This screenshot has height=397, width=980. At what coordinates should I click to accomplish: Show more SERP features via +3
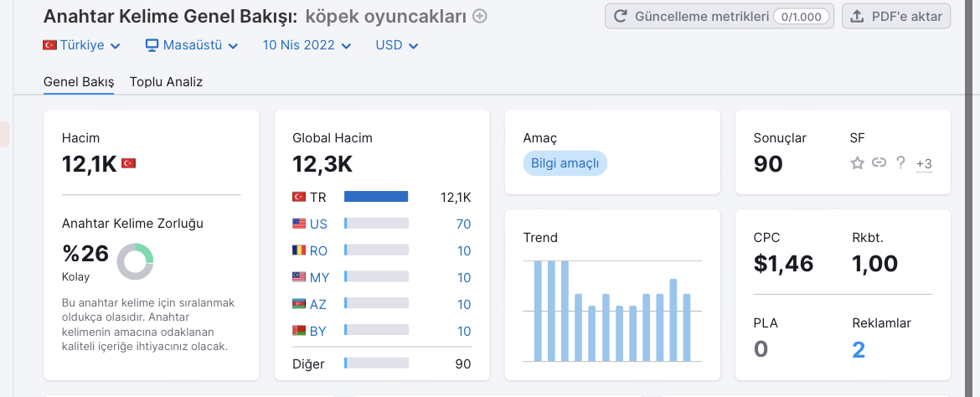click(924, 164)
